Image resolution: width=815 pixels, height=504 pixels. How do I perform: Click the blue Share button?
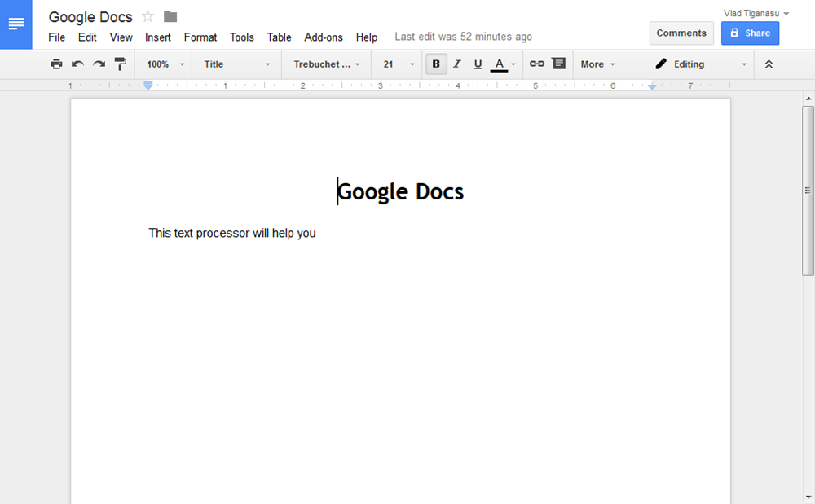click(750, 33)
